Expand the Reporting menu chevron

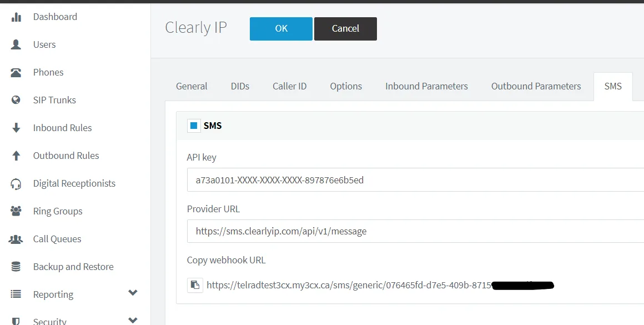(133, 293)
